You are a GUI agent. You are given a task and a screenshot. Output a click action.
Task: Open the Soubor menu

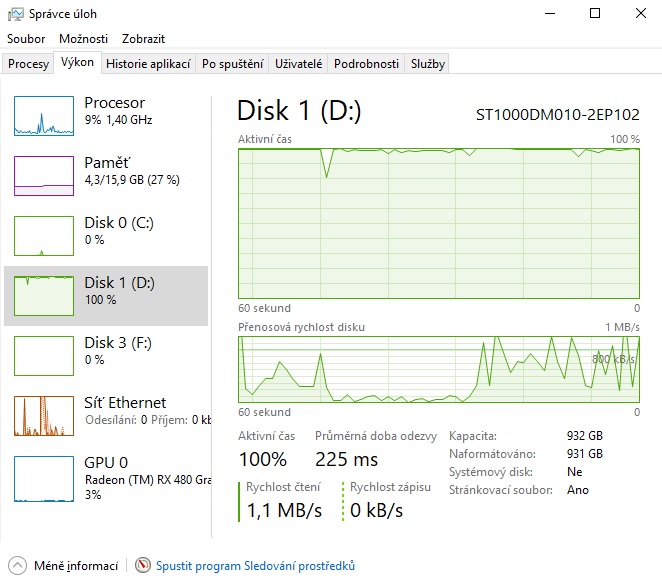tap(27, 39)
